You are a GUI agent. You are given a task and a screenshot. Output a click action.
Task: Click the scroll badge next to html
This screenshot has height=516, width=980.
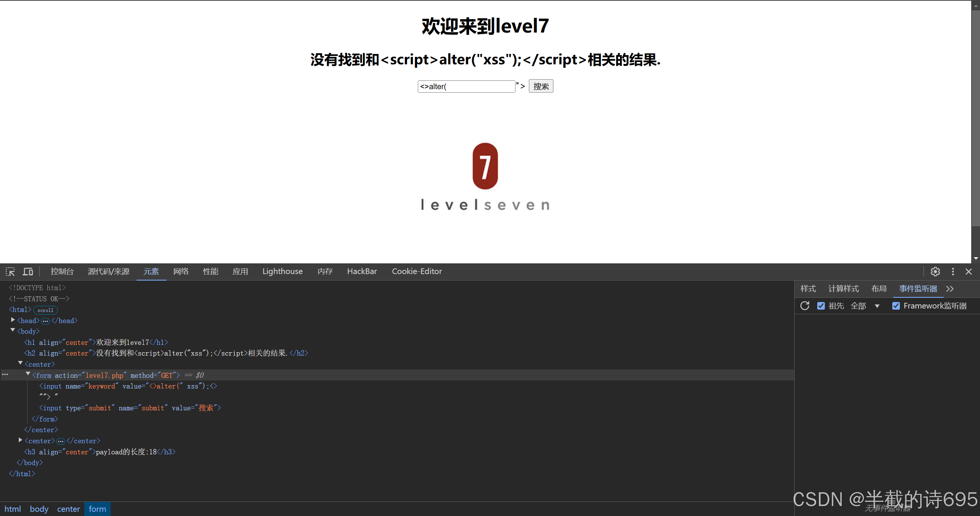(46, 310)
